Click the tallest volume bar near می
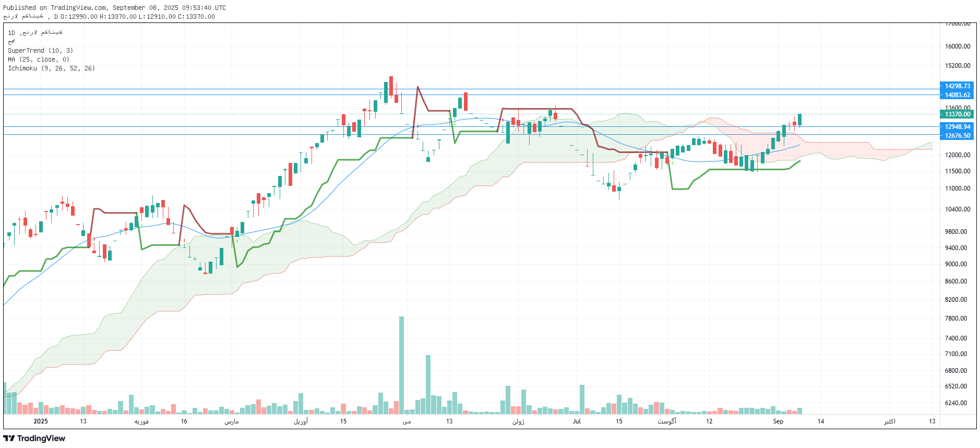Viewport: 980px width, 448px height. 401,366
